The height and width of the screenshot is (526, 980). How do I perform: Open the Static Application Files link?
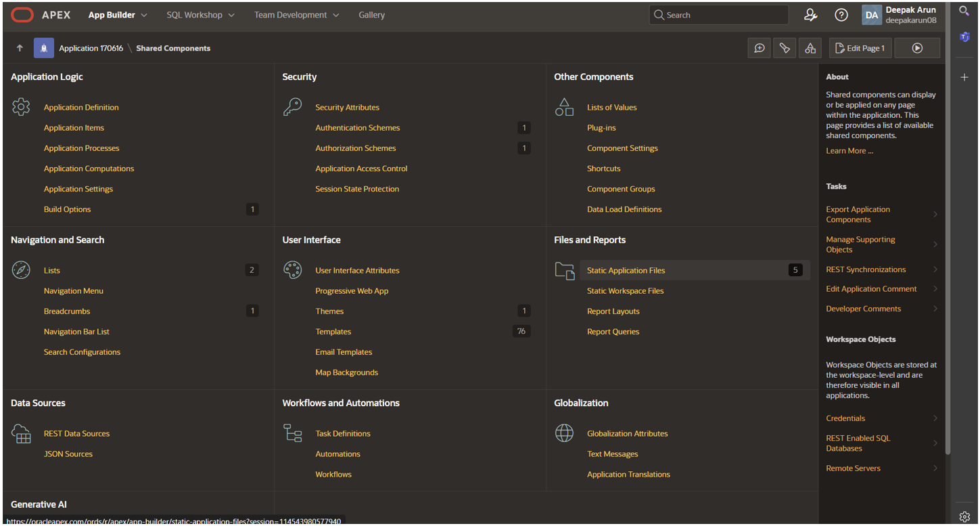[626, 270]
